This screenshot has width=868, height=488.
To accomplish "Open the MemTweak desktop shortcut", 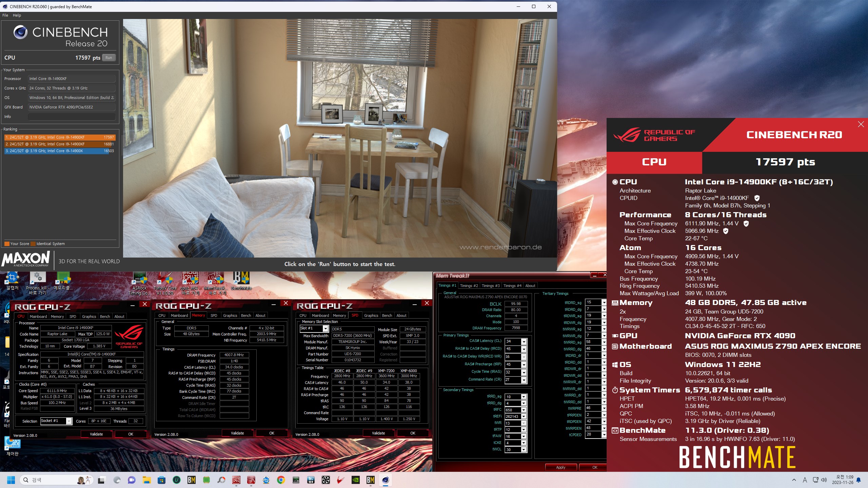I will coord(216,283).
